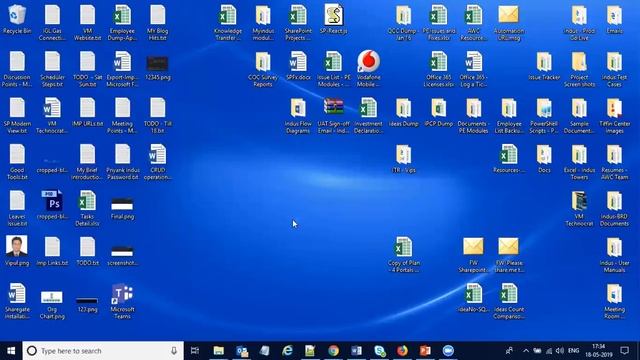
Task: Open Skype from the taskbar
Action: (380, 351)
